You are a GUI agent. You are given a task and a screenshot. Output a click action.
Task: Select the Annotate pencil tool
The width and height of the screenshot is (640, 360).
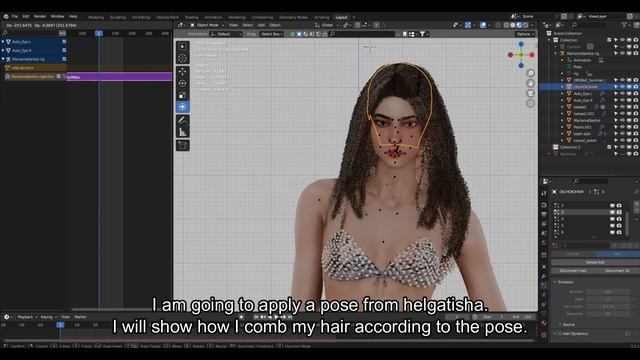click(x=182, y=120)
